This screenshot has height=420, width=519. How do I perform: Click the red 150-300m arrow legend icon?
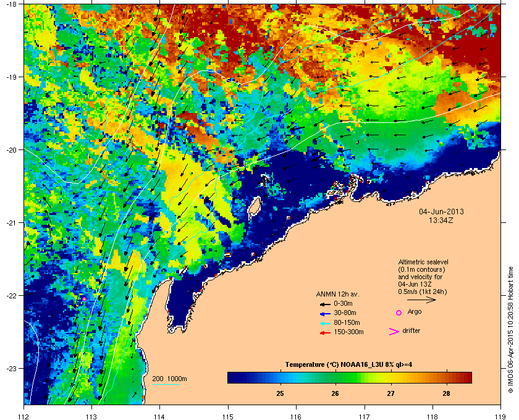click(325, 333)
